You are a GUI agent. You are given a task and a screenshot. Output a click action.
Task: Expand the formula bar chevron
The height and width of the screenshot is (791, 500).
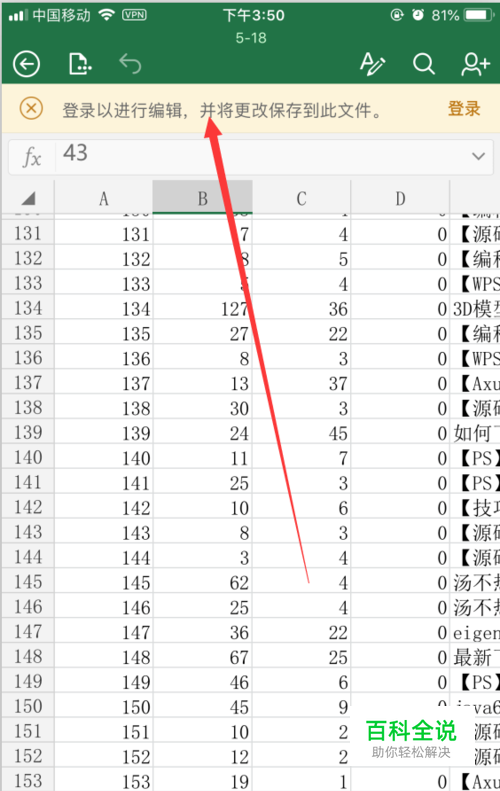click(478, 156)
